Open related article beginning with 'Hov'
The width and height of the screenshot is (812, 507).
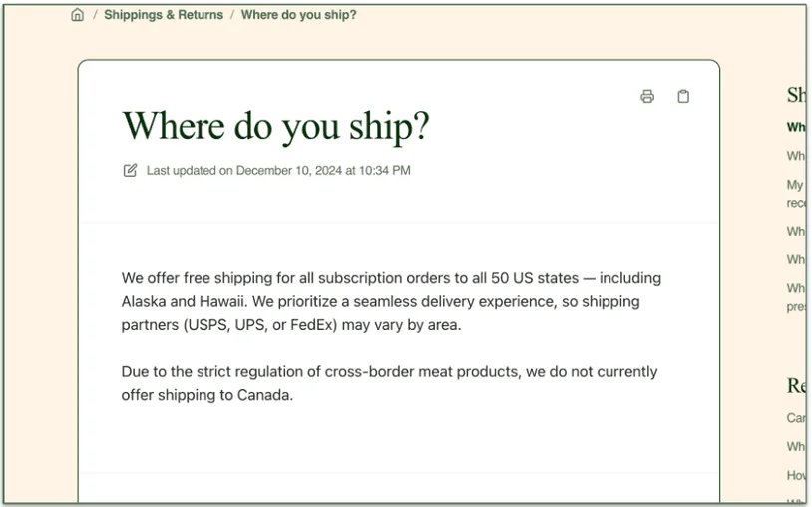[796, 475]
